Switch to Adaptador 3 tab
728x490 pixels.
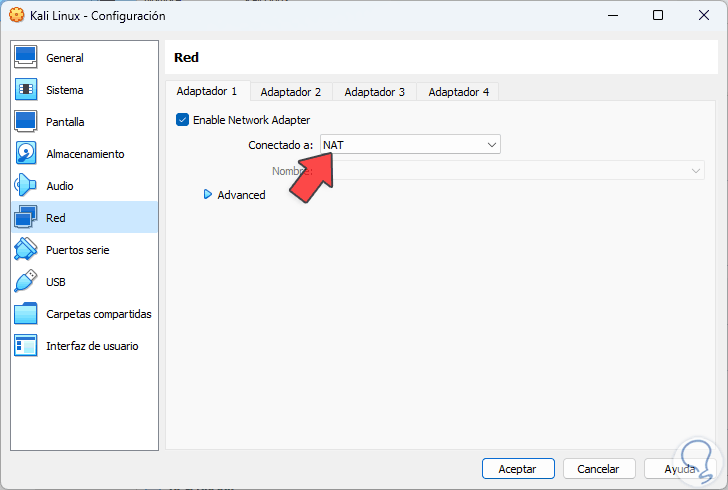[375, 92]
